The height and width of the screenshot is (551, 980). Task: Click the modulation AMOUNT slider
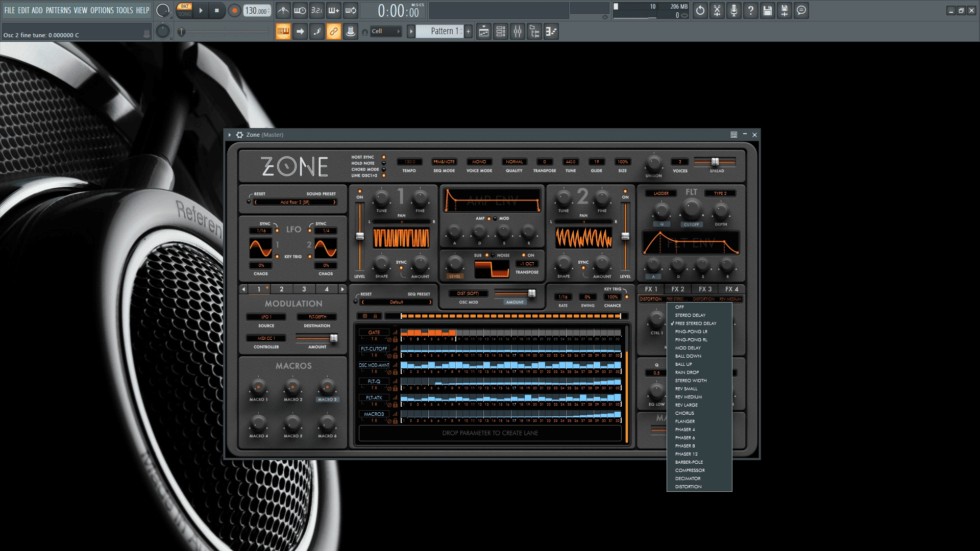[316, 338]
